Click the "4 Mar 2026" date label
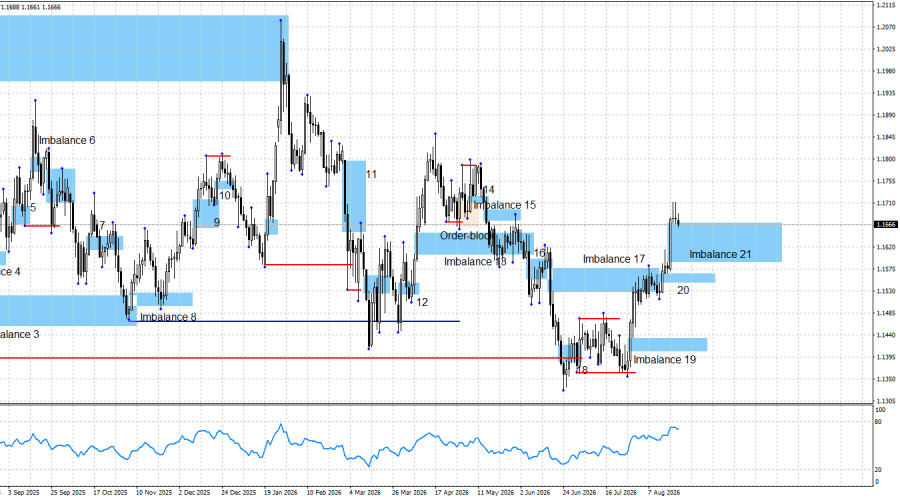This screenshot has height=500, width=900. coord(365,493)
